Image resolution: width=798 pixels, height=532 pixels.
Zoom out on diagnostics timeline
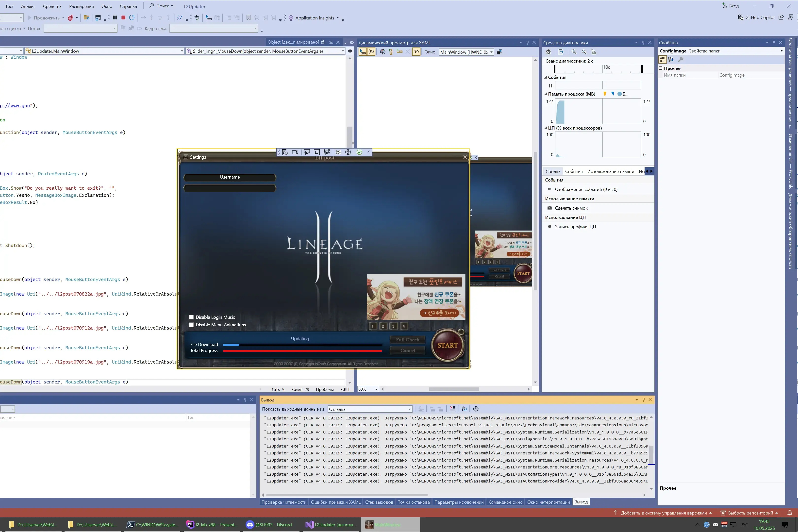[x=584, y=52]
